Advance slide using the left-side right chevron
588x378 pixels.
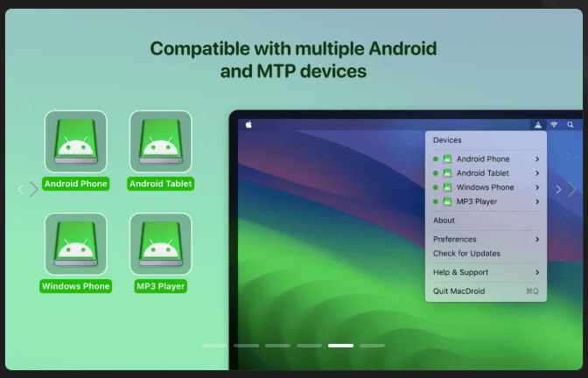tap(34, 189)
